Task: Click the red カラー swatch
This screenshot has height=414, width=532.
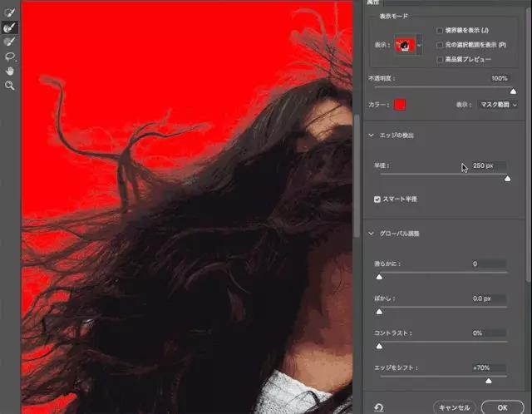Action: (400, 105)
